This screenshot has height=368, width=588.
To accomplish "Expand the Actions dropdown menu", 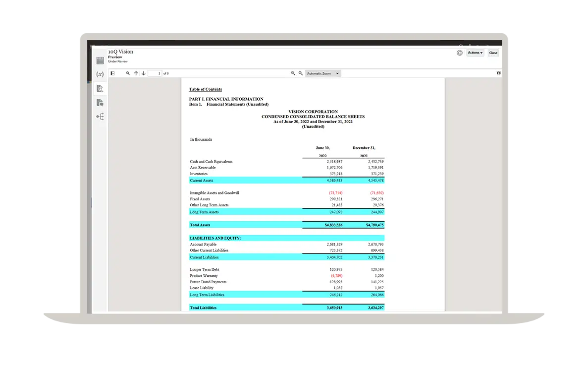I will (x=475, y=53).
